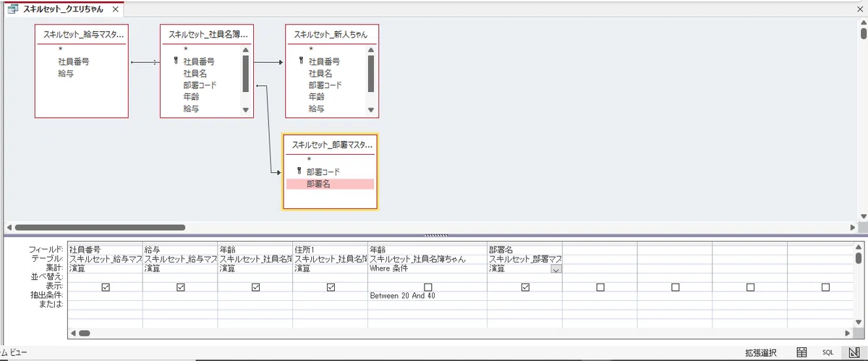The height and width of the screenshot is (361, 868).
Task: Click right arrow of design grid horizontal scrollbar
Action: (847, 334)
